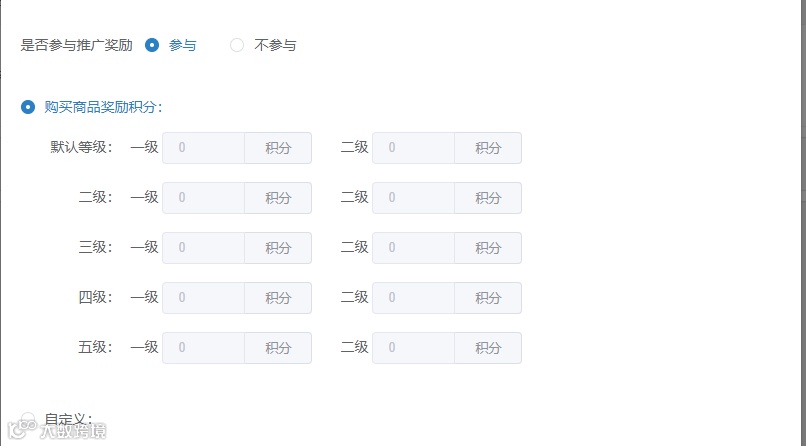Select the 参与 radio option
Viewport: 806px width, 446px height.
(152, 45)
